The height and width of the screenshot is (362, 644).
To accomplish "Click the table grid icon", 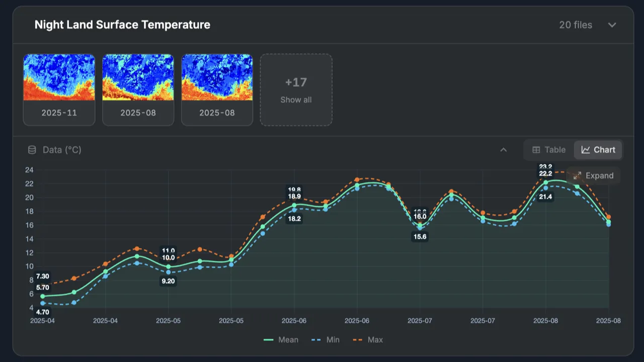I will pyautogui.click(x=536, y=150).
